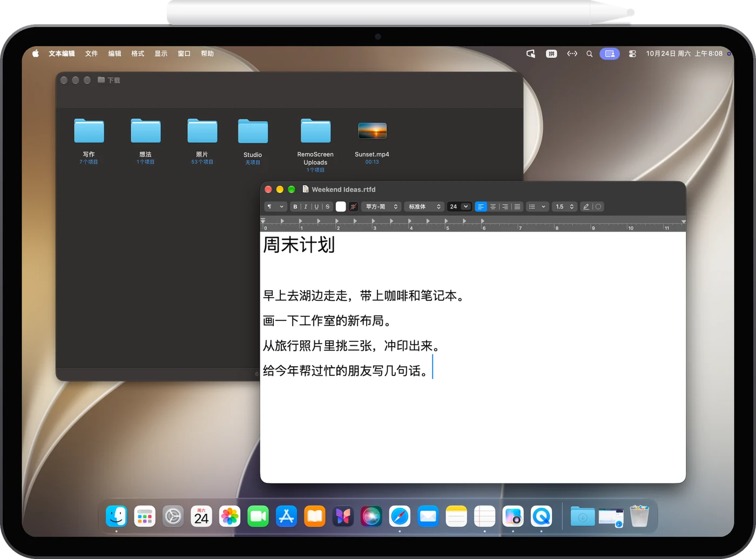Change the 1.5 line spacing stepper
The width and height of the screenshot is (756, 559).
click(x=564, y=207)
